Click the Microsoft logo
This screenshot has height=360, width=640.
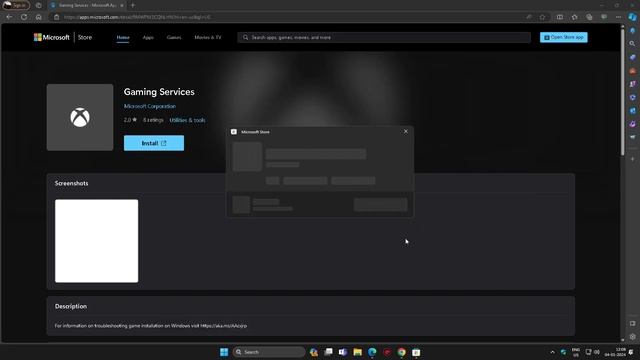point(51,37)
